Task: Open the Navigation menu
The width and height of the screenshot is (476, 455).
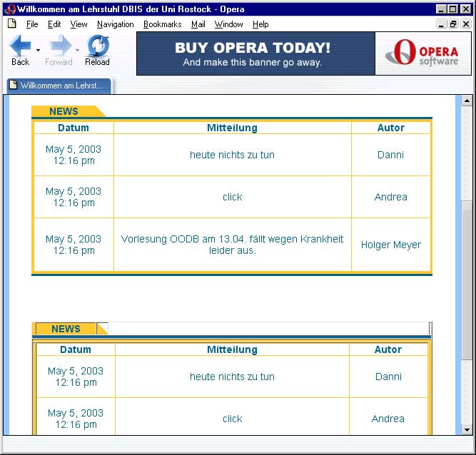Action: coord(115,24)
